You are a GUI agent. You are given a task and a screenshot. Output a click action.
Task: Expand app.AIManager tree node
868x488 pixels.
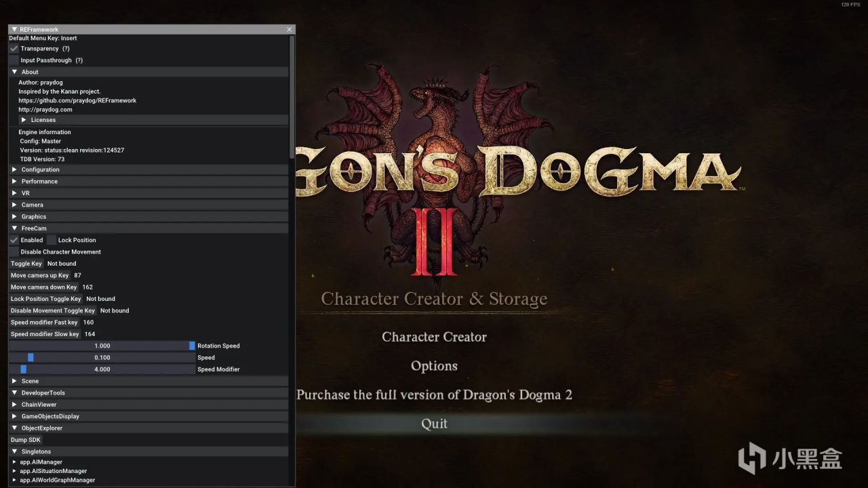[x=15, y=462]
